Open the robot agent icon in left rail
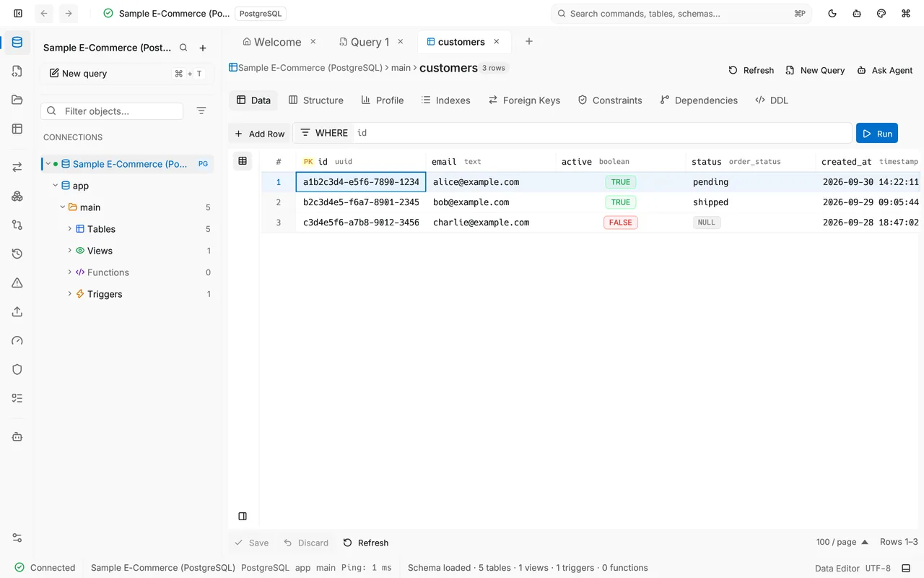The height and width of the screenshot is (578, 924). (x=17, y=436)
